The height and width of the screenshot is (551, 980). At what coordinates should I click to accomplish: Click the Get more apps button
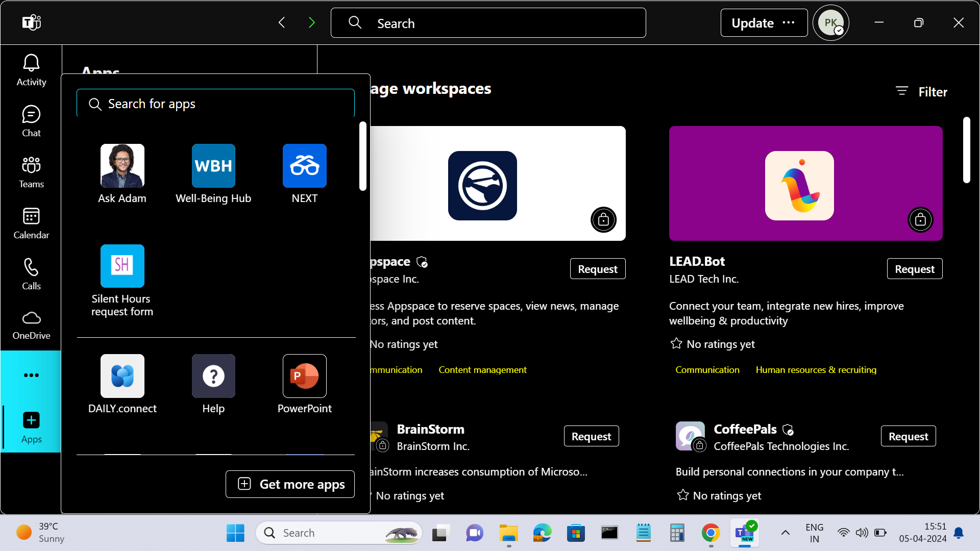(x=290, y=484)
